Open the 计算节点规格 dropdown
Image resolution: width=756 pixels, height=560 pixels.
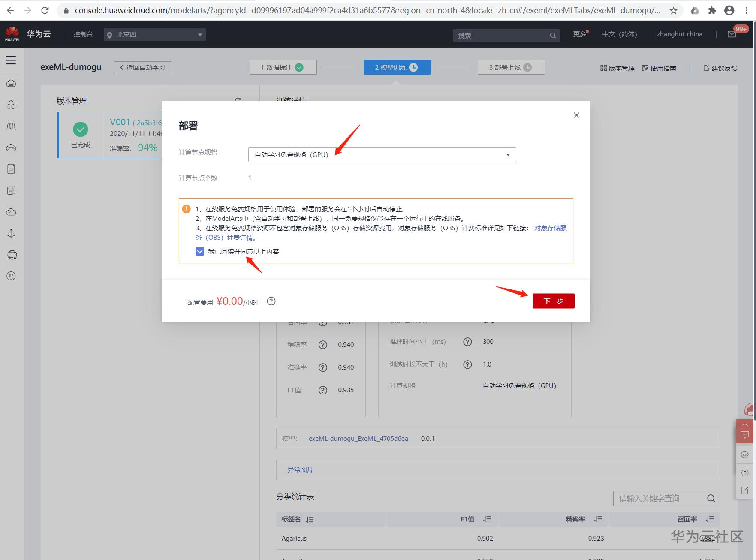point(382,154)
